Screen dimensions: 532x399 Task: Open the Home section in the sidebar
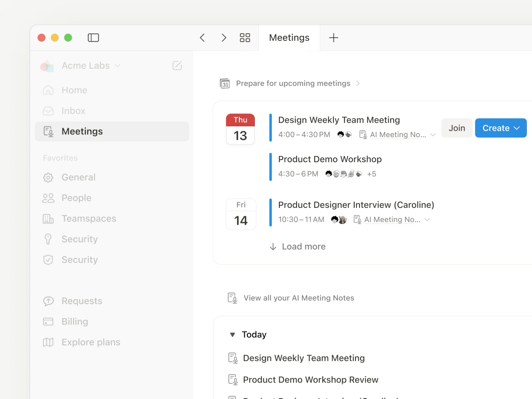(74, 90)
